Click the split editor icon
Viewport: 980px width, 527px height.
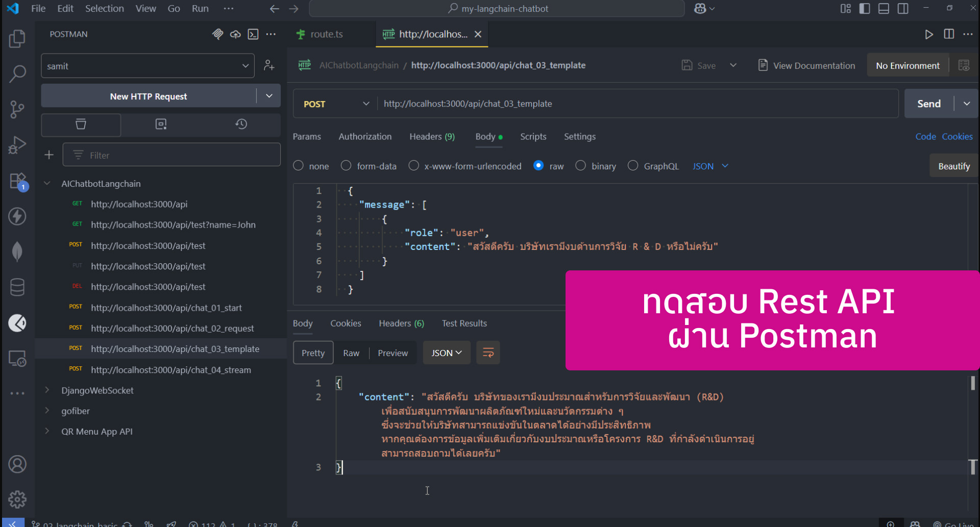949,34
